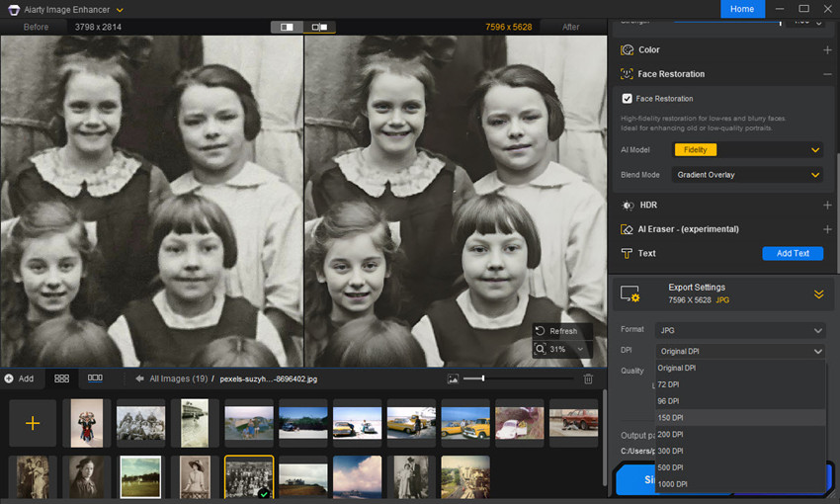The width and height of the screenshot is (840, 504).
Task: Click the Refresh button on preview
Action: click(562, 331)
